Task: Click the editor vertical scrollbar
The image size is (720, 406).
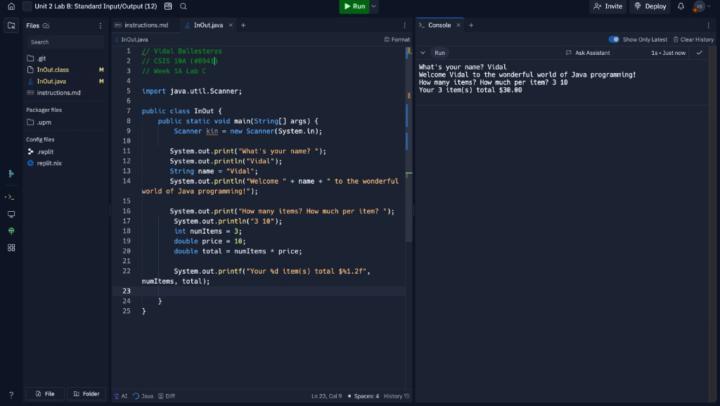Action: tap(408, 145)
